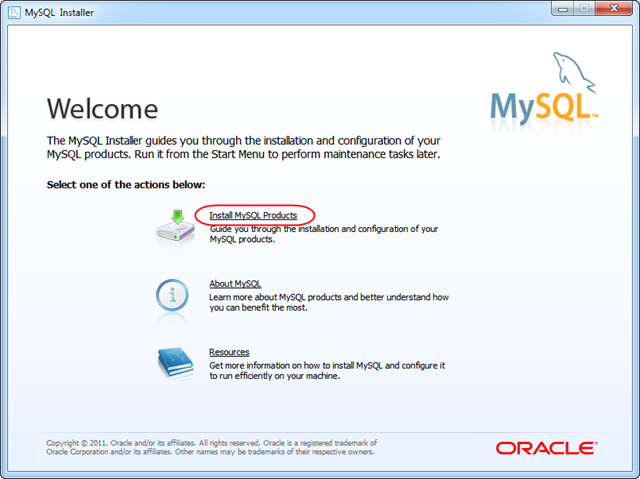Click 'Select one of the actions below:' text
Viewport: 640px width, 479px height.
pos(126,185)
